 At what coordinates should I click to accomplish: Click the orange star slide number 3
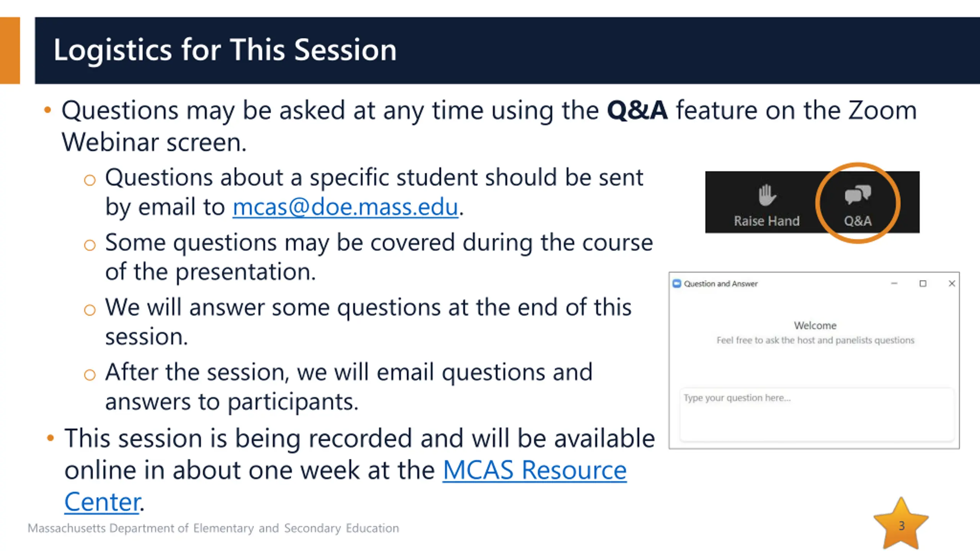tap(901, 525)
